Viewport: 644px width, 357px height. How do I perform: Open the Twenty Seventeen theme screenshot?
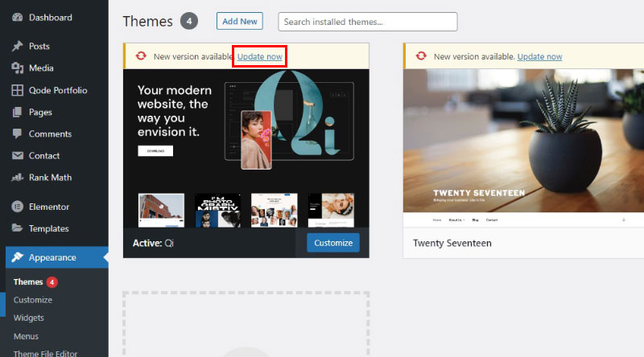[523, 148]
